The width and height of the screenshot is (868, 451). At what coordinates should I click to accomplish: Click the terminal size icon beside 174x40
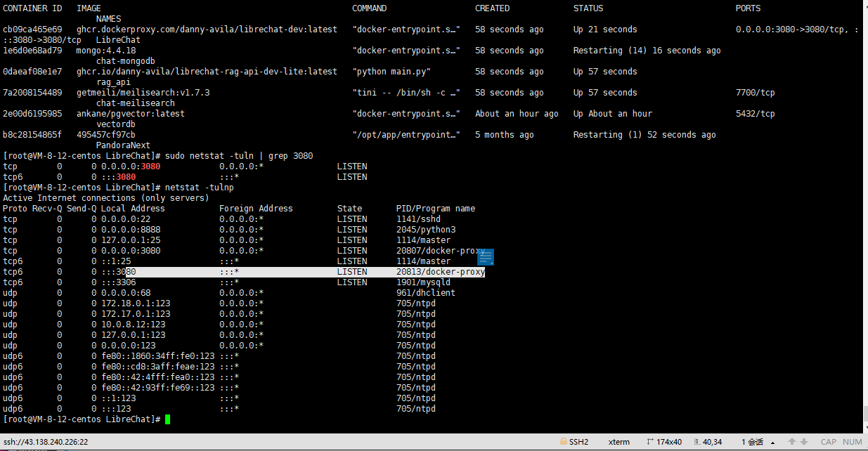pyautogui.click(x=649, y=442)
